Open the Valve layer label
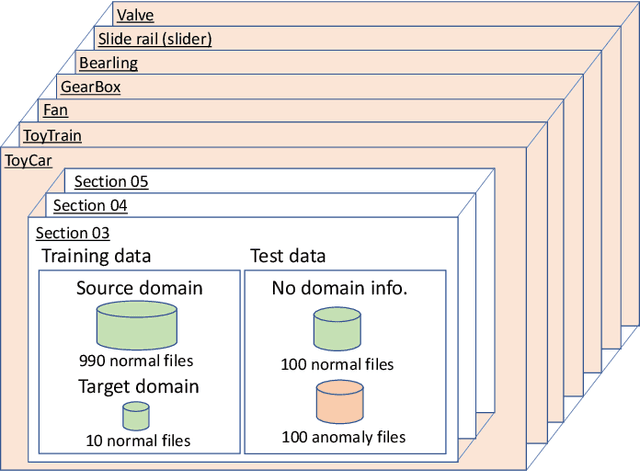Image resolution: width=640 pixels, height=471 pixels. pos(136,15)
